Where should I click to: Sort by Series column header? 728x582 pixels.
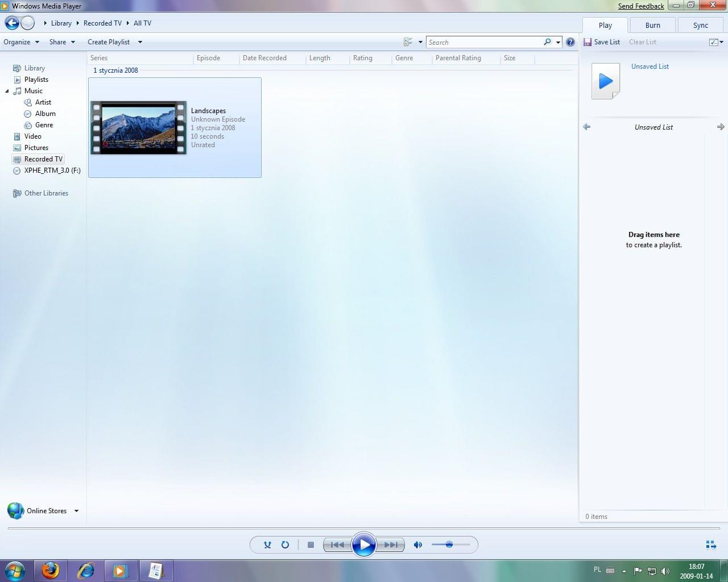[x=140, y=58]
